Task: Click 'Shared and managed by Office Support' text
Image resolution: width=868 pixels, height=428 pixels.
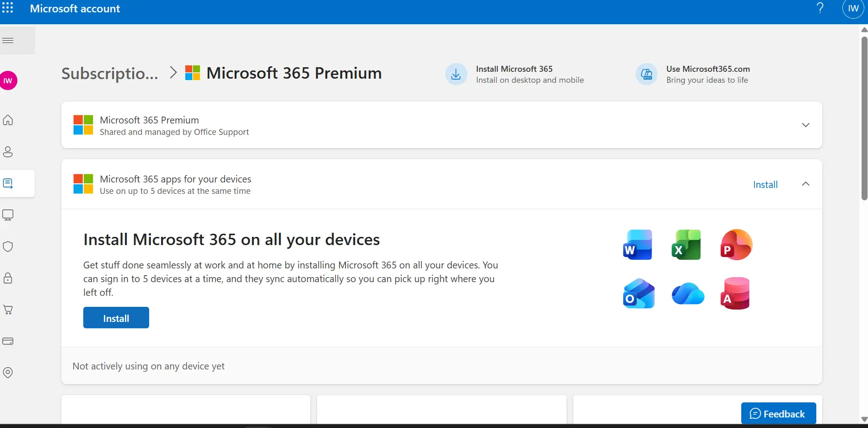Action: [174, 132]
